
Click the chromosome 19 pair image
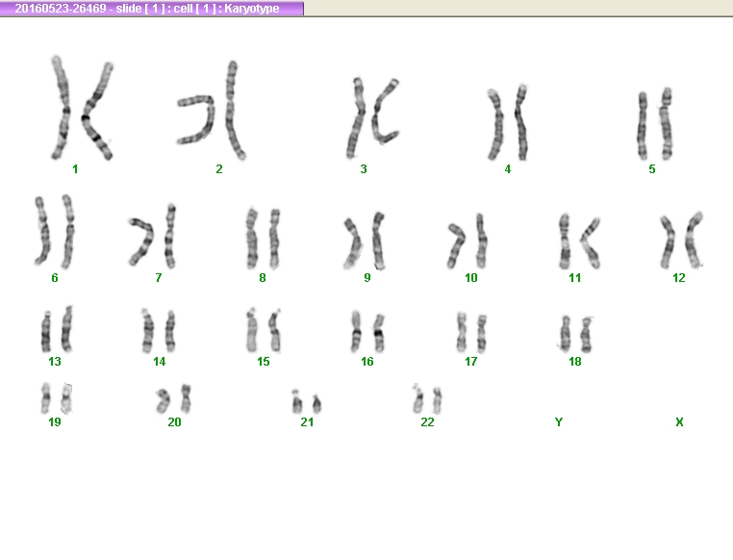pyautogui.click(x=57, y=398)
